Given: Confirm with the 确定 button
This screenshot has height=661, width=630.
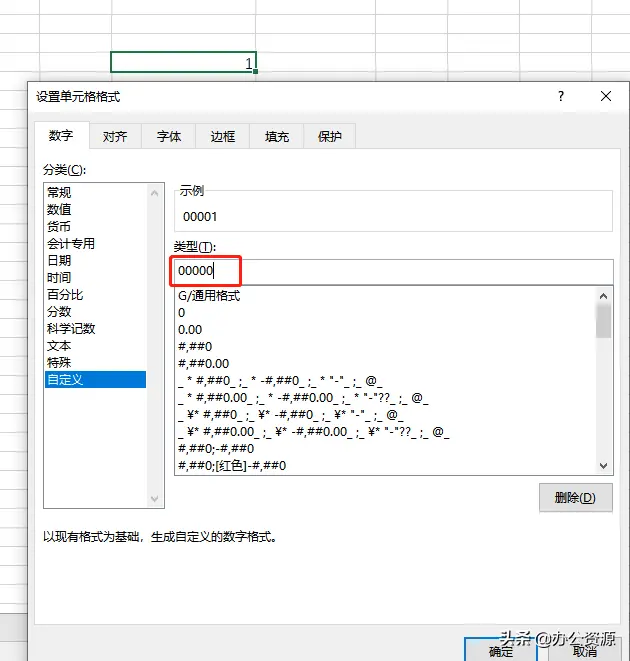Looking at the screenshot, I should pos(501,650).
